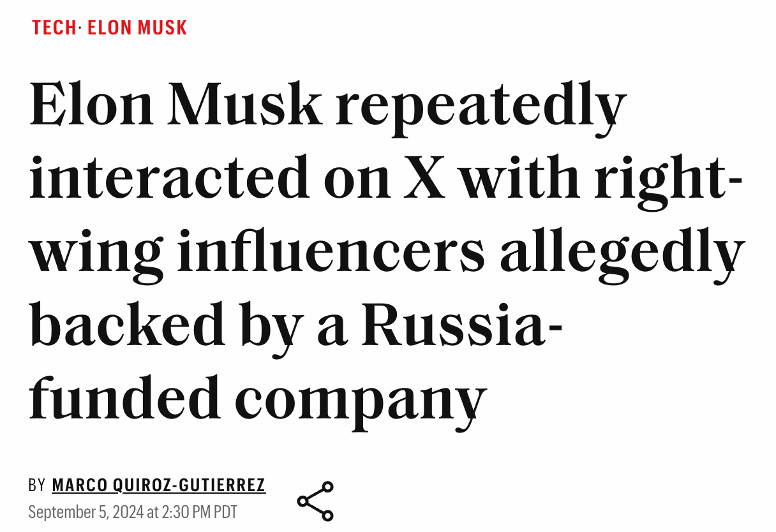Click "2:30 PM PDT" time text
This screenshot has height=532, width=776.
[198, 512]
